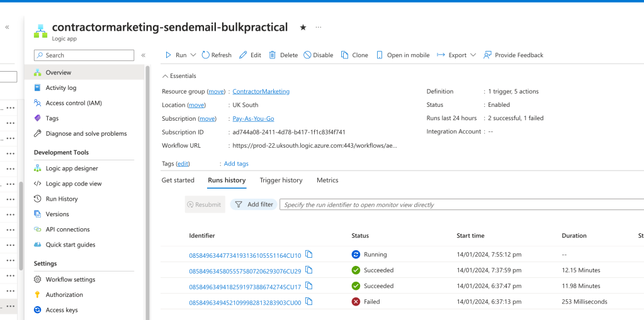Open the Run dropdown arrow

(193, 55)
